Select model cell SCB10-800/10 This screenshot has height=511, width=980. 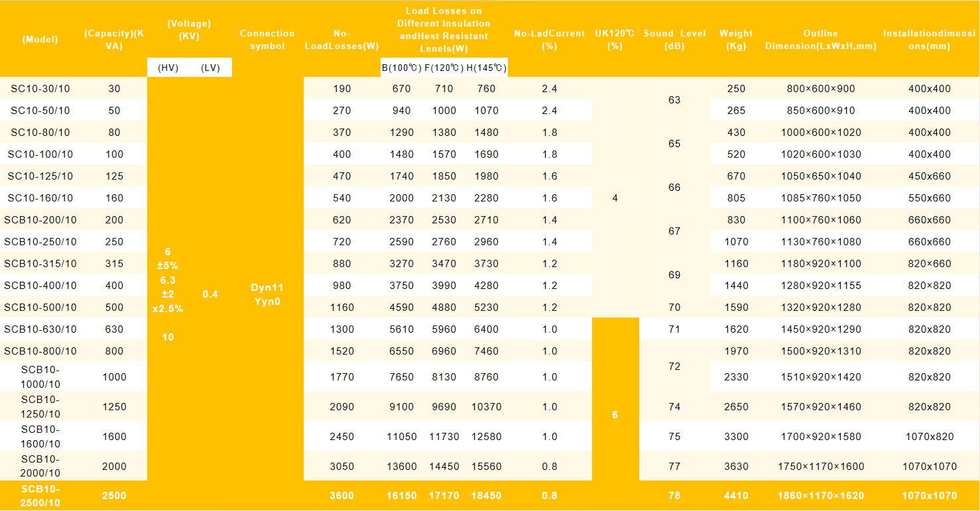pos(40,351)
